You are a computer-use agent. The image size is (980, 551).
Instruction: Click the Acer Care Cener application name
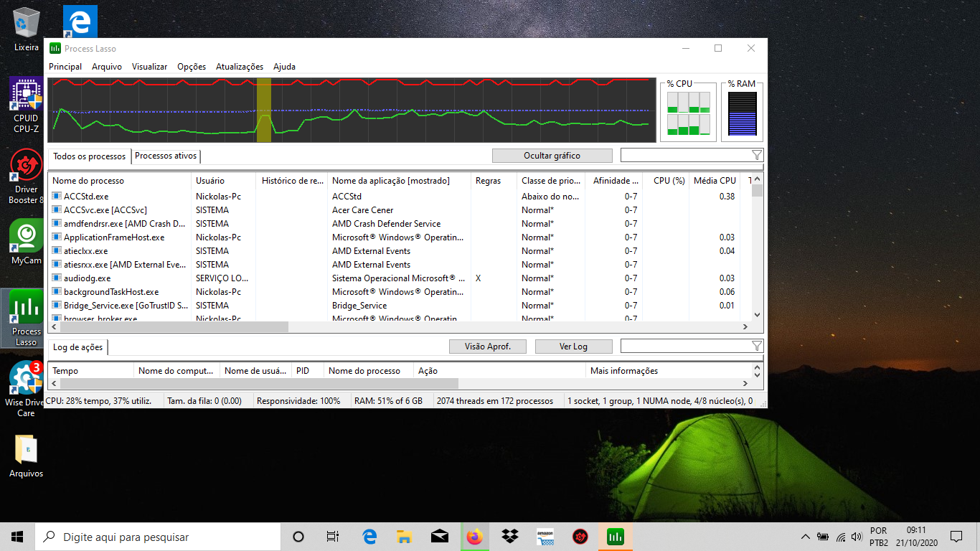[x=362, y=209]
